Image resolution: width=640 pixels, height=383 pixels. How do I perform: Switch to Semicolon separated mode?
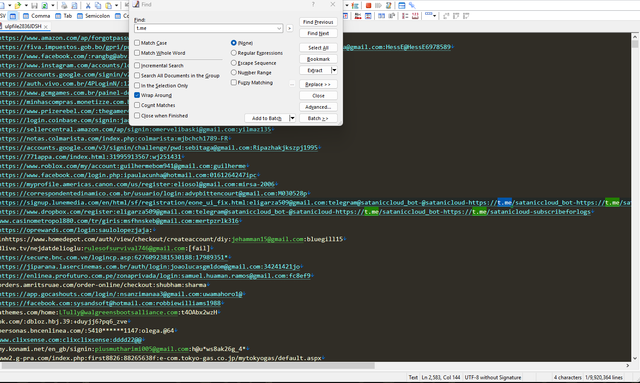(93, 16)
